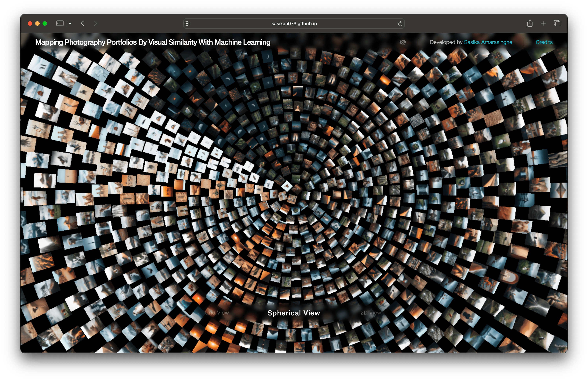Toggle the hide-interface eye icon
This screenshot has height=380, width=588.
click(x=403, y=42)
